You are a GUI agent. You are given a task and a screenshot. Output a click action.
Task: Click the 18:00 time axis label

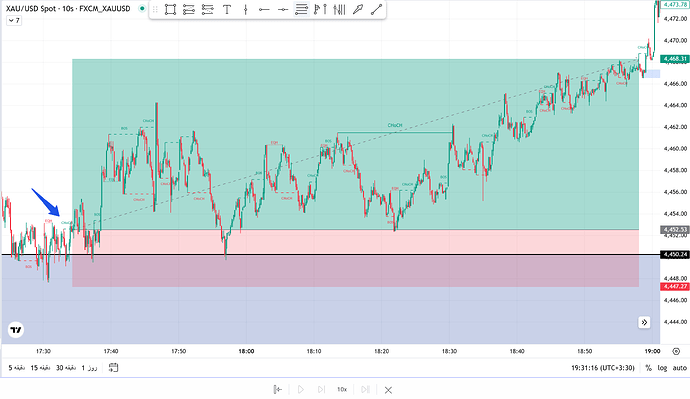tap(246, 351)
